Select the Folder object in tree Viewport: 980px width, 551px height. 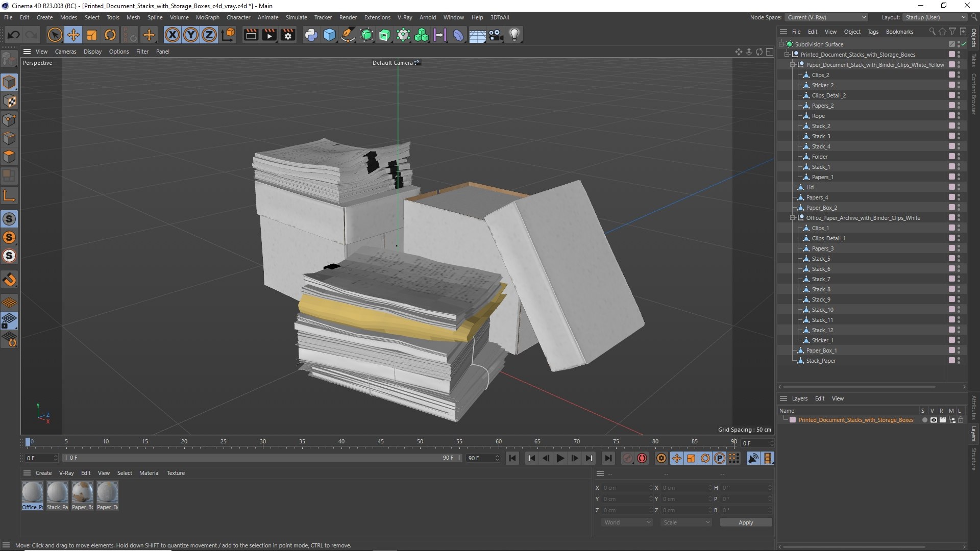(x=820, y=157)
